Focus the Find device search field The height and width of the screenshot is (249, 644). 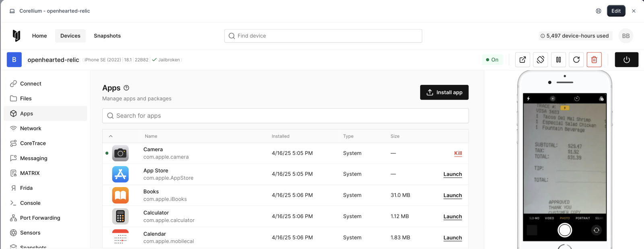point(323,36)
